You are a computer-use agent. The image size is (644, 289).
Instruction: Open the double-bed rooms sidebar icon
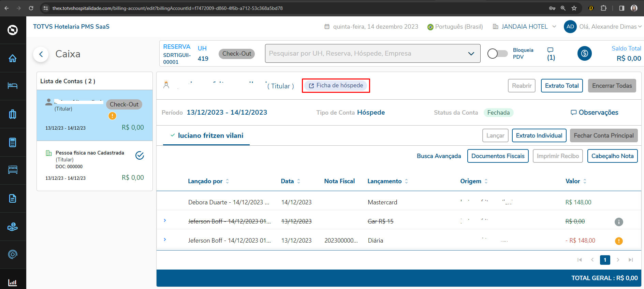(13, 170)
